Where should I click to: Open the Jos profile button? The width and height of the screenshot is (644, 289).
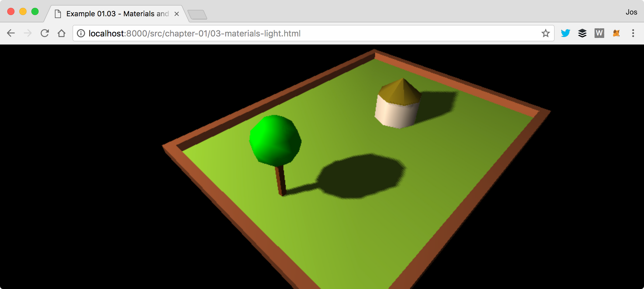(631, 12)
